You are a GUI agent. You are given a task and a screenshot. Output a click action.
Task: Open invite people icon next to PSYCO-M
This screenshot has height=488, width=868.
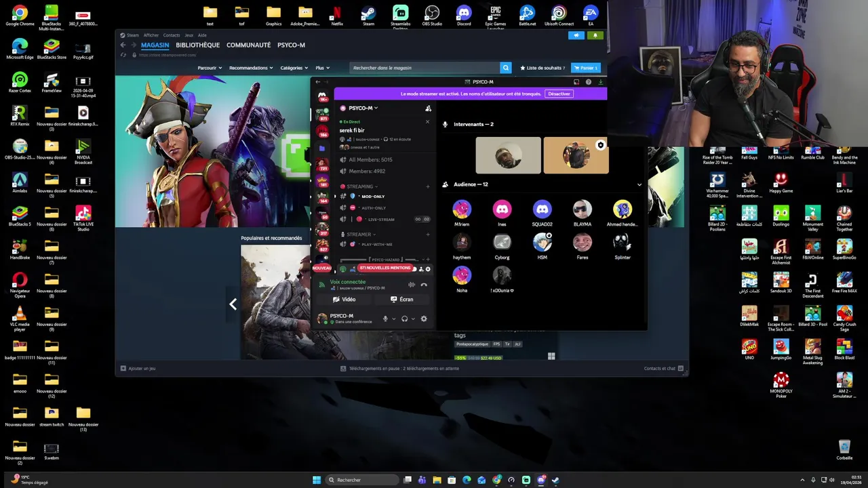click(428, 108)
